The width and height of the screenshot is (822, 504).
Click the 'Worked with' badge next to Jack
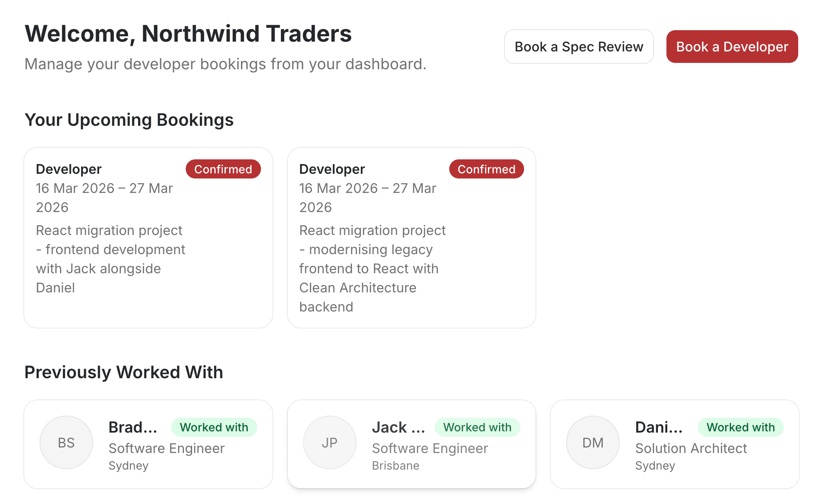click(477, 427)
